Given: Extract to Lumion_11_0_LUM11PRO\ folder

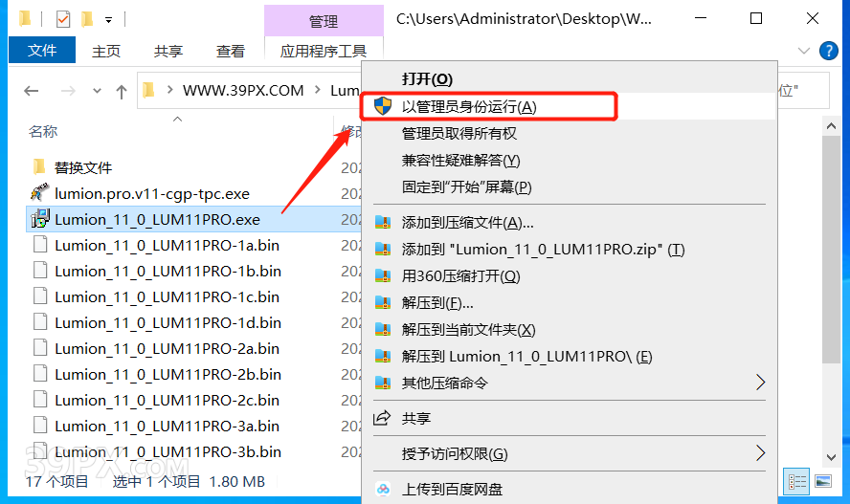Looking at the screenshot, I should 526,356.
